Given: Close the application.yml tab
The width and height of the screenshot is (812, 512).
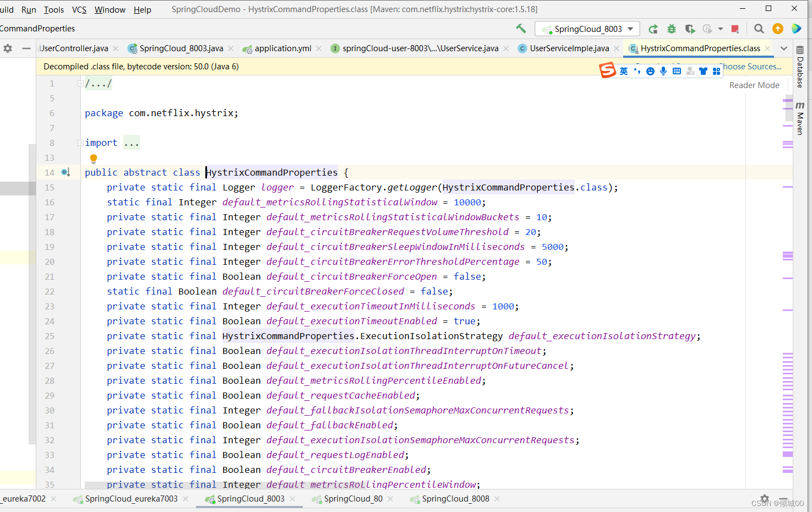Looking at the screenshot, I should coord(319,48).
